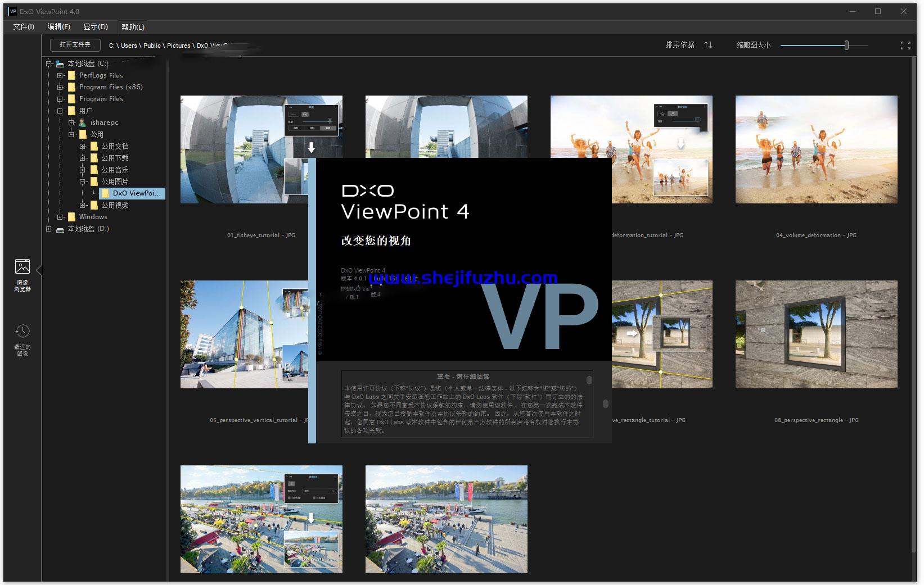Select the 公用视频 folder
Image resolution: width=924 pixels, height=585 pixels.
(115, 205)
